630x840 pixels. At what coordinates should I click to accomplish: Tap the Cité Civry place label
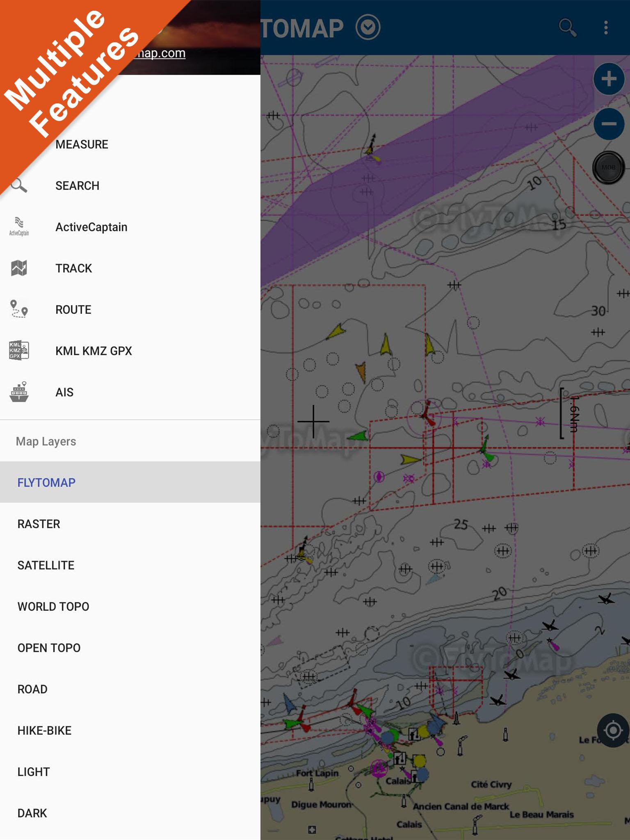[x=491, y=784]
